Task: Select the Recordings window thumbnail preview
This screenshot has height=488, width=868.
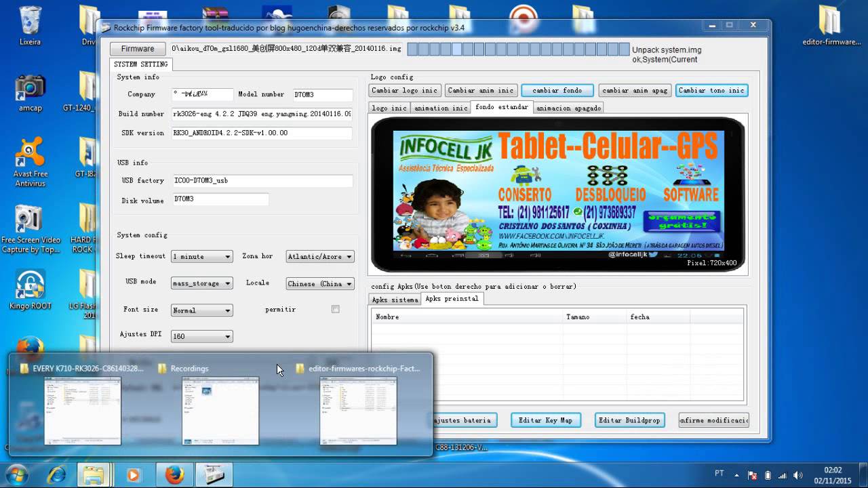Action: tap(220, 411)
